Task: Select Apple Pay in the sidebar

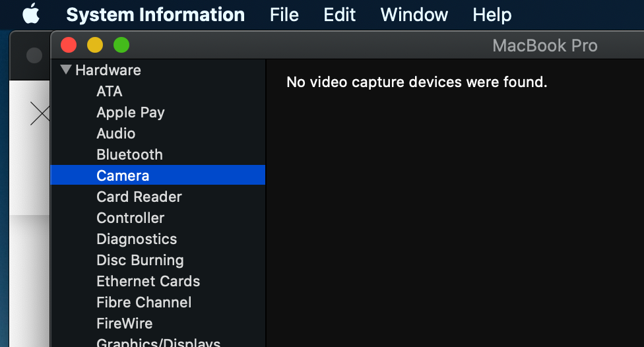Action: point(131,112)
